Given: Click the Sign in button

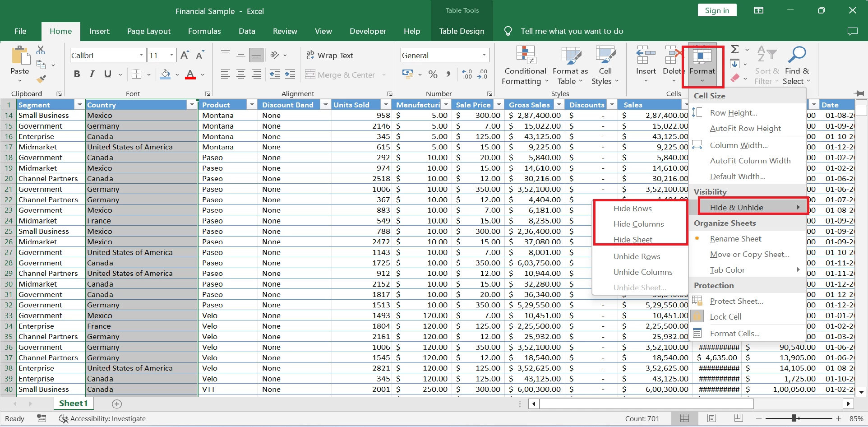Looking at the screenshot, I should coord(717,11).
